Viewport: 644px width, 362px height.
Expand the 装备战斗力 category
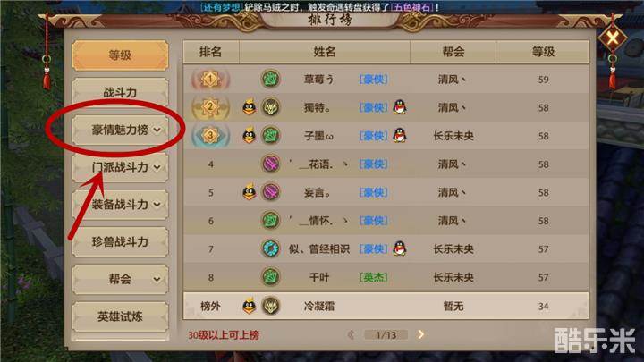pyautogui.click(x=121, y=205)
